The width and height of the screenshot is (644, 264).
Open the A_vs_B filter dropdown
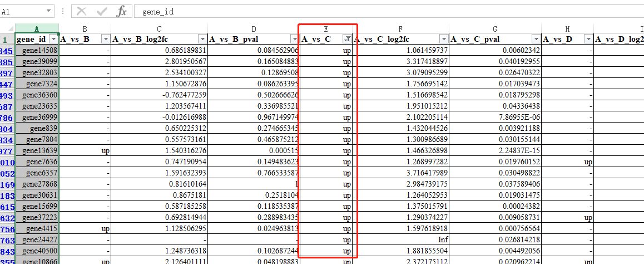(x=105, y=39)
